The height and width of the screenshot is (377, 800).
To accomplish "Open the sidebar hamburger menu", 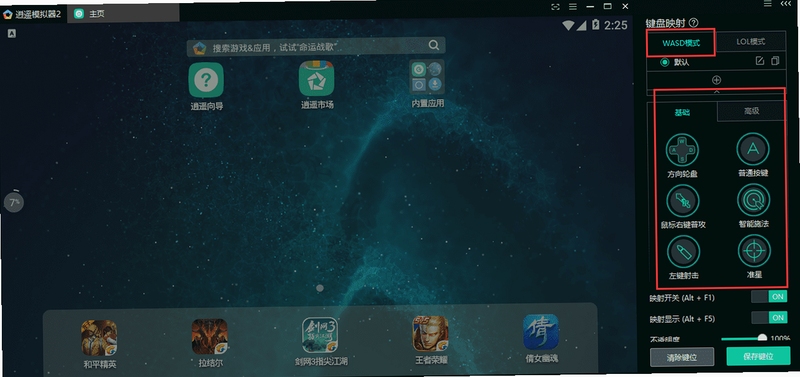I will pyautogui.click(x=767, y=4).
